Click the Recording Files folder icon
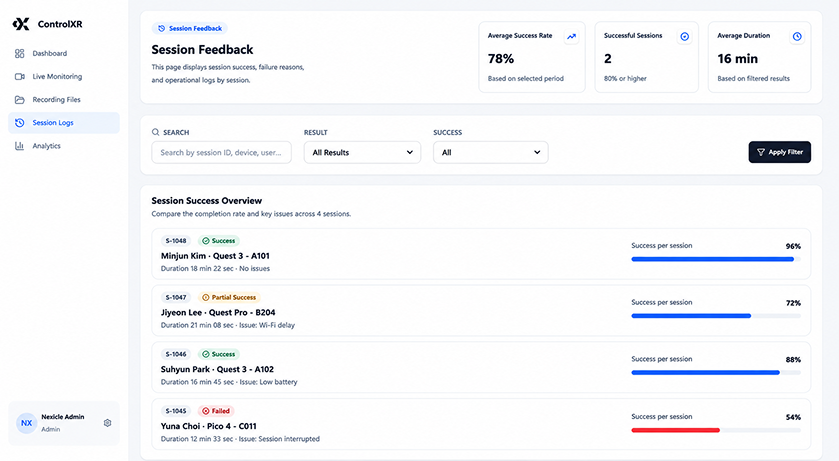This screenshot has height=461, width=839. click(x=20, y=99)
